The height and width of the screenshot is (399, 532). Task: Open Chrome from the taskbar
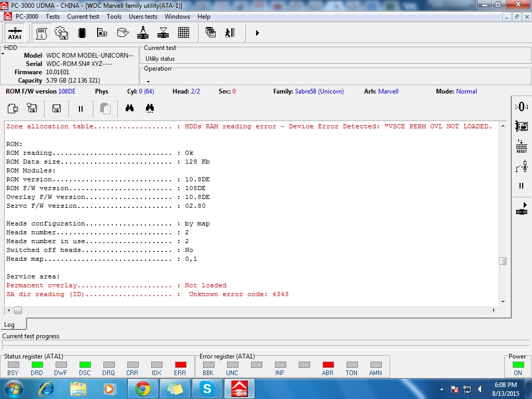point(143,389)
